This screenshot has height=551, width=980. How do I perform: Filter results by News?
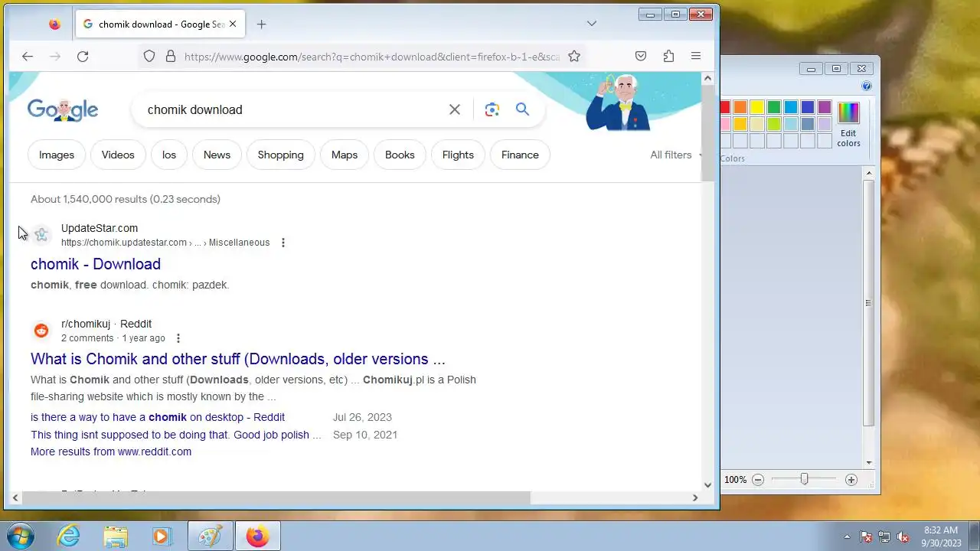[217, 155]
